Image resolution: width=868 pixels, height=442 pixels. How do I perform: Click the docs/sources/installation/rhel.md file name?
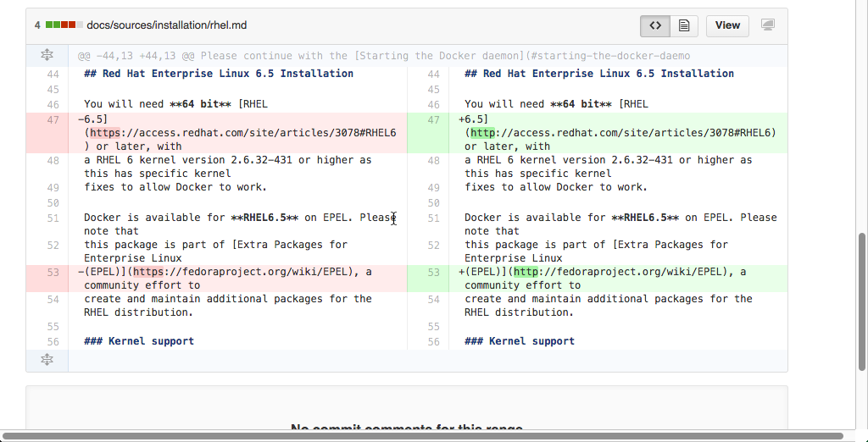click(167, 25)
